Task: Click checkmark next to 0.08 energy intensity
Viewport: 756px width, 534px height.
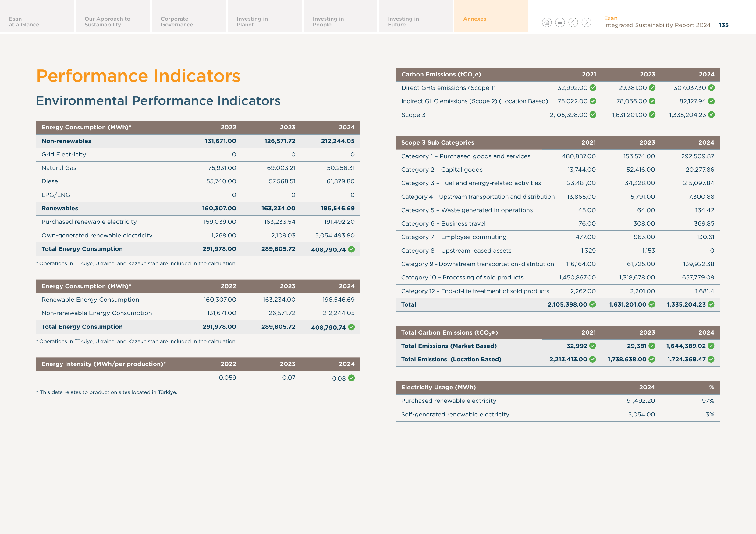Action: 352,378
